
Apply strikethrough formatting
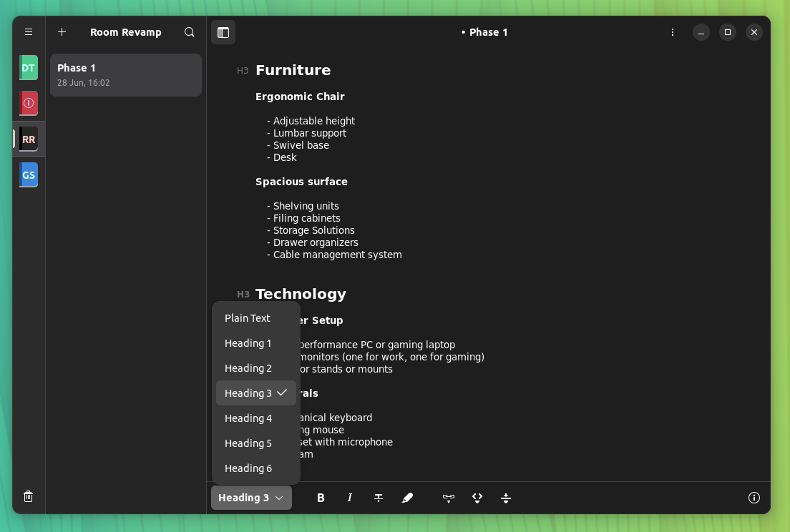click(x=379, y=498)
